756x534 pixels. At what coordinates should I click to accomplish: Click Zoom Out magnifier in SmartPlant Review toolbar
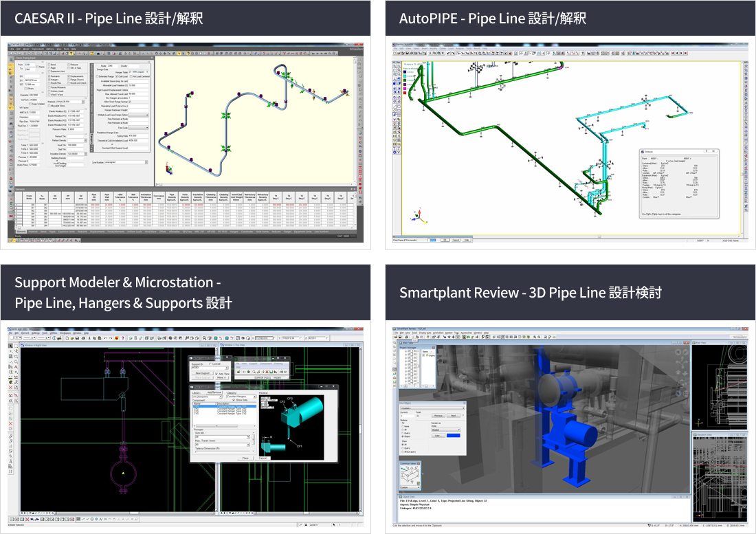[539, 337]
